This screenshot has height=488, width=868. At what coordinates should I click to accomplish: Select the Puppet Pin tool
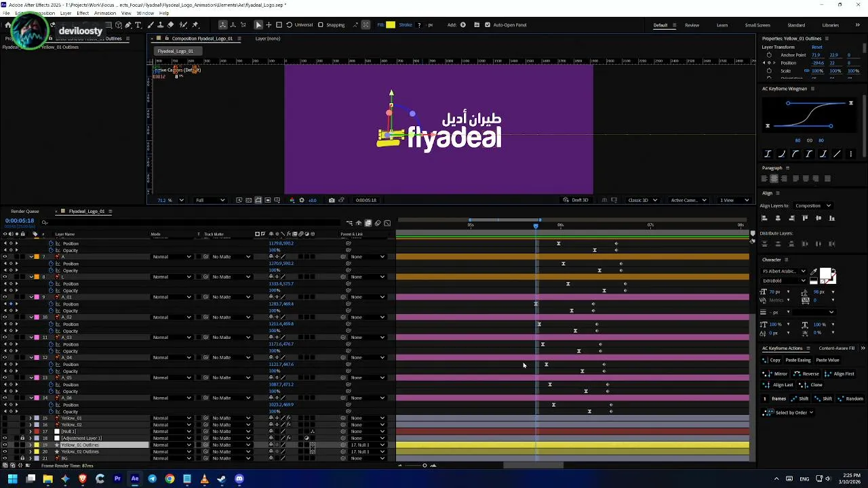click(195, 25)
